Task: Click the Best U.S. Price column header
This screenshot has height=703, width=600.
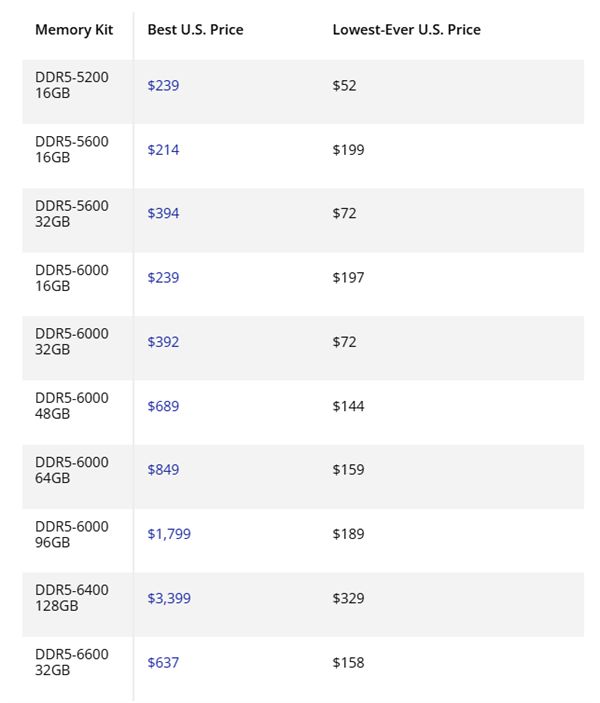Action: (x=196, y=30)
